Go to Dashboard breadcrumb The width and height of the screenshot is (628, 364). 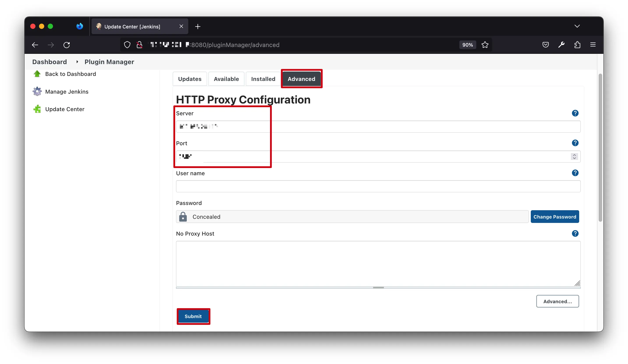click(49, 62)
